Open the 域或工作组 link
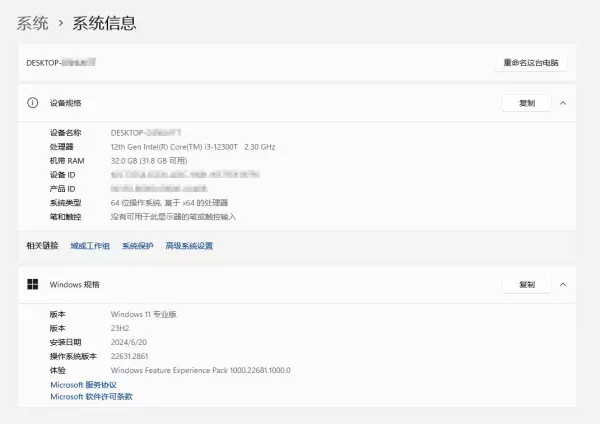This screenshot has width=600, height=424. click(90, 246)
